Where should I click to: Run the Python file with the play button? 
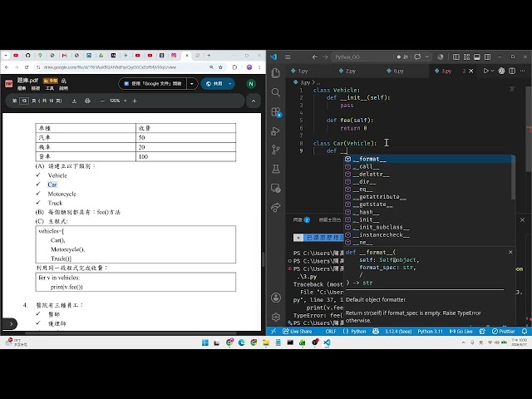(485, 71)
